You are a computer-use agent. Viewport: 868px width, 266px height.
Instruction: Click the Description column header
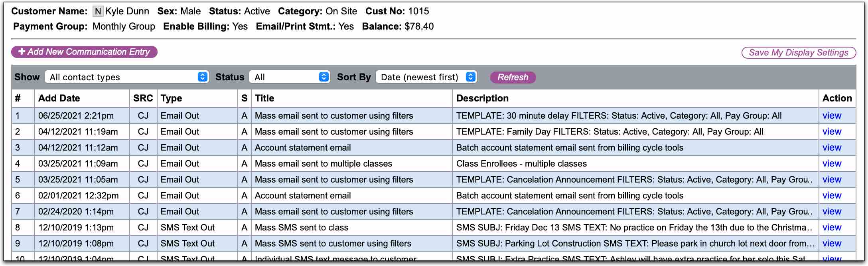pos(482,98)
